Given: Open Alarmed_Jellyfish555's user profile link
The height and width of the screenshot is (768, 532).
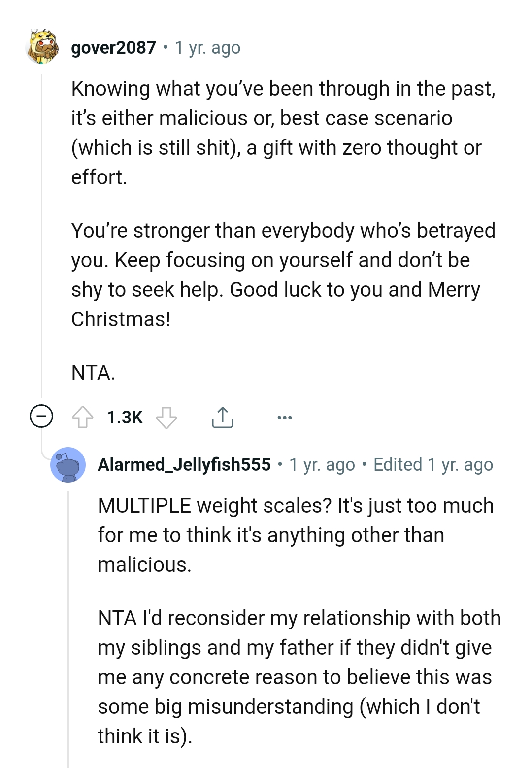Looking at the screenshot, I should (184, 464).
